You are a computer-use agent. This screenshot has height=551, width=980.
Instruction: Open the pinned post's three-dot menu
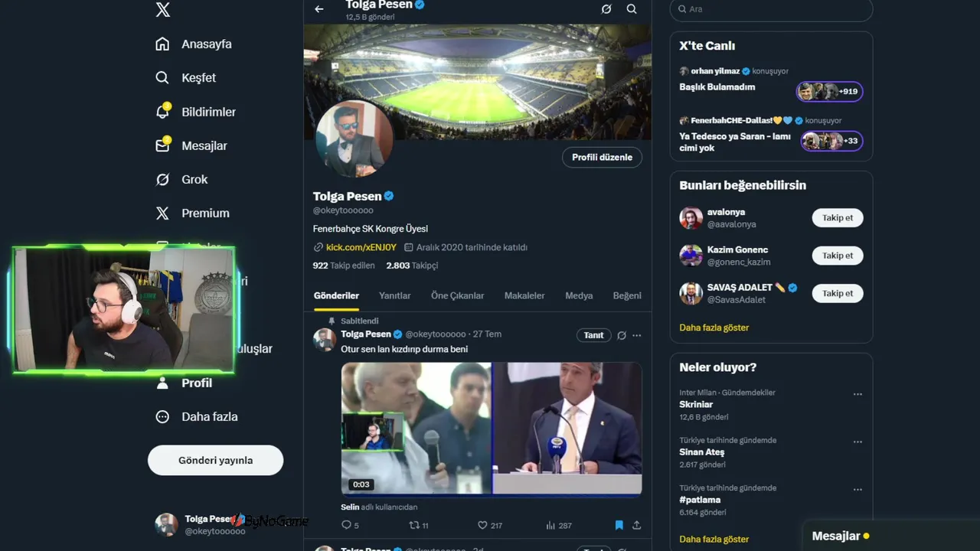636,335
